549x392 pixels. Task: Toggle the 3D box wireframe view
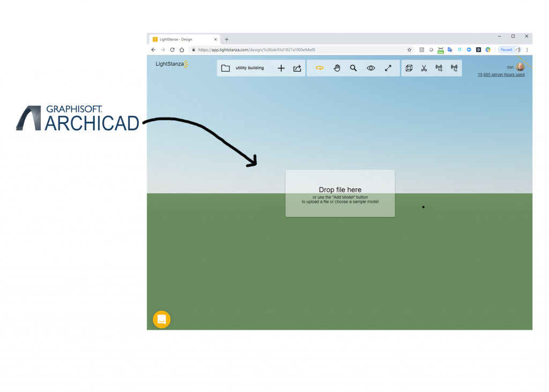click(x=409, y=68)
